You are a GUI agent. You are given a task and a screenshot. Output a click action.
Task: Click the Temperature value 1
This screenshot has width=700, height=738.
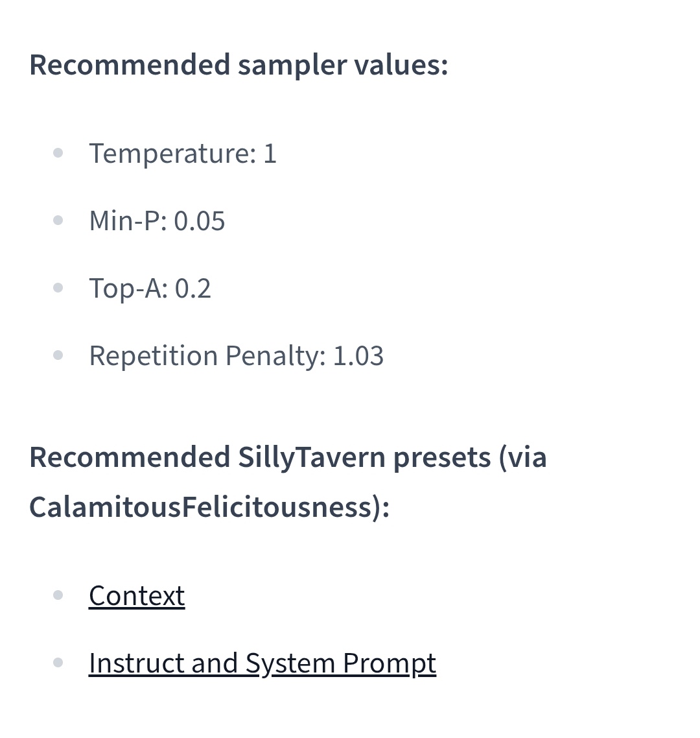[x=270, y=154]
